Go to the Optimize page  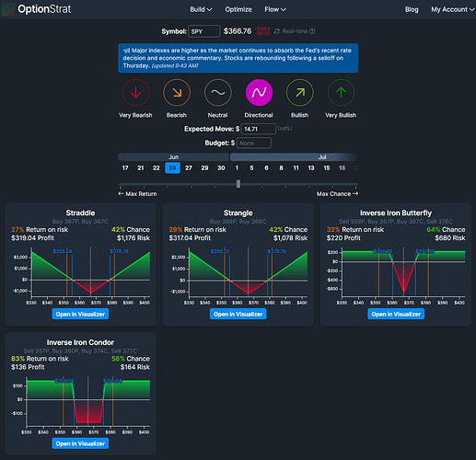click(x=238, y=9)
